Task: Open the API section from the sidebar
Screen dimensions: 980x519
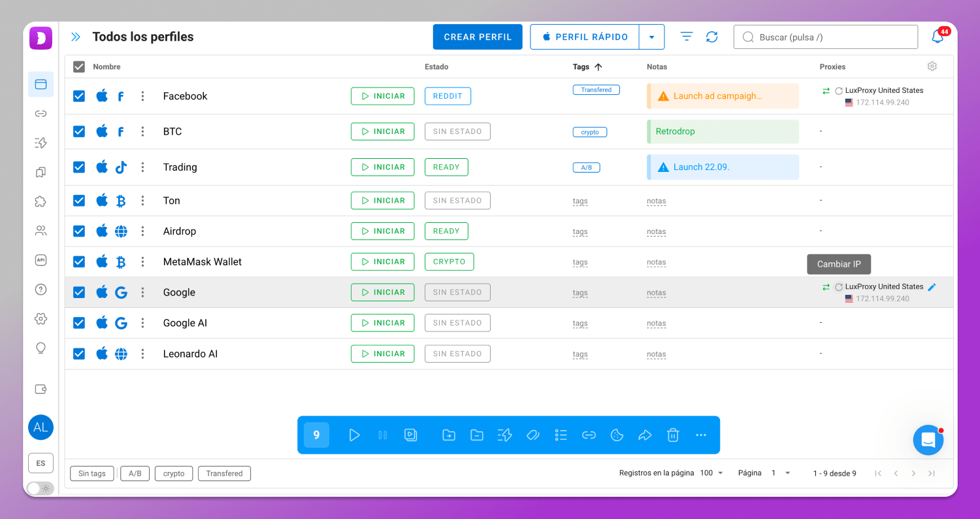Action: tap(41, 259)
